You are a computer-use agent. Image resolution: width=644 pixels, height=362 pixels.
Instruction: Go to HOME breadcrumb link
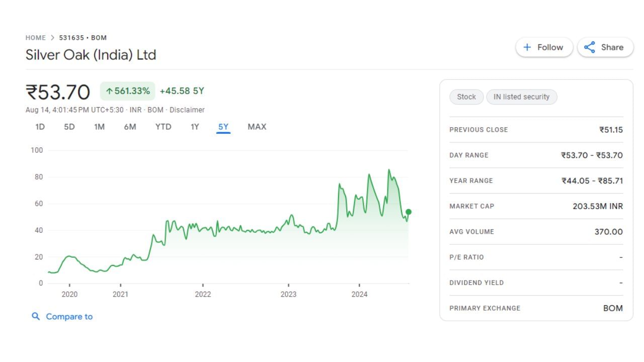pos(35,38)
